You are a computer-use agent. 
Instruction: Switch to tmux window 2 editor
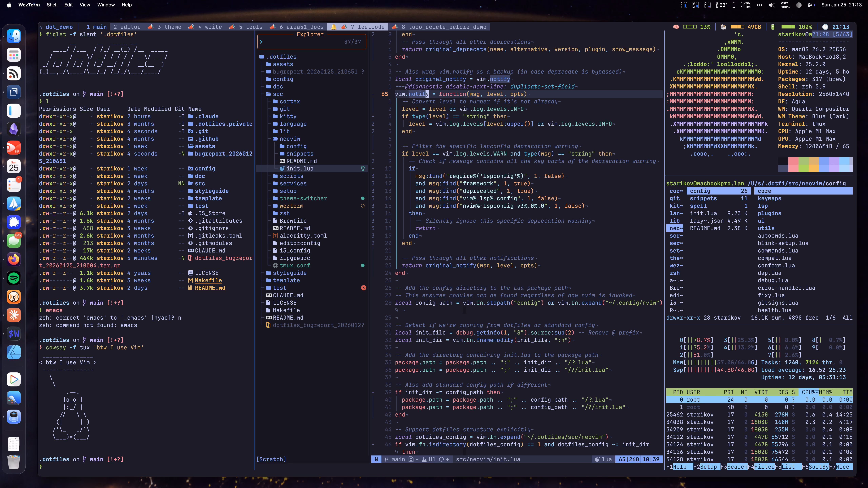[127, 27]
